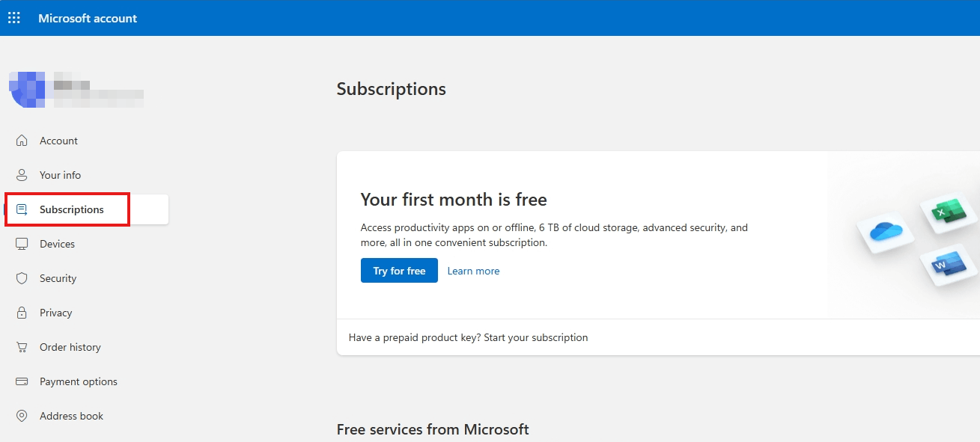Open the app launcher grid icon
The image size is (980, 442).
(x=14, y=18)
